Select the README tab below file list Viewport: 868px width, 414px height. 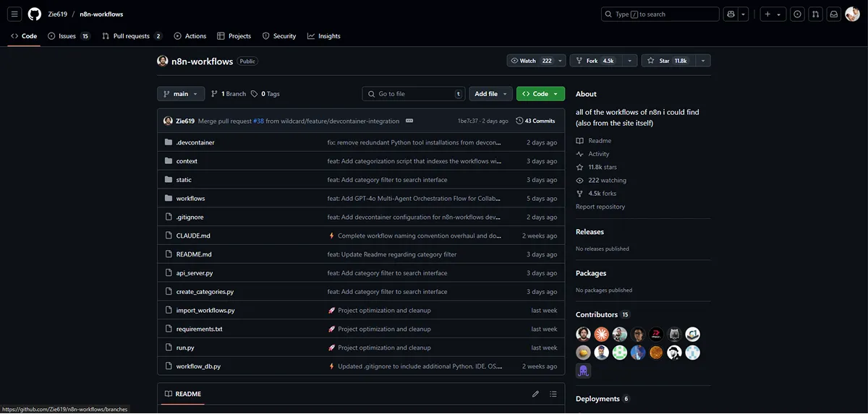click(183, 394)
